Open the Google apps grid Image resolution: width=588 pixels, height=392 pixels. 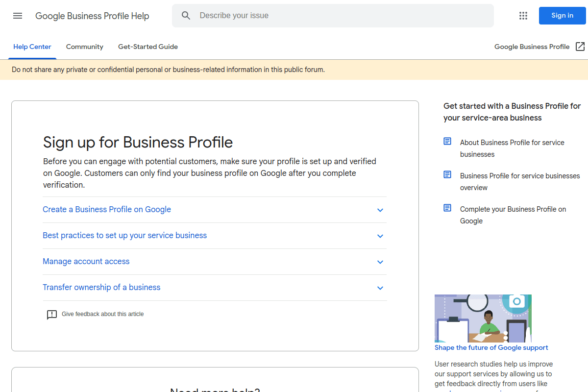click(523, 15)
